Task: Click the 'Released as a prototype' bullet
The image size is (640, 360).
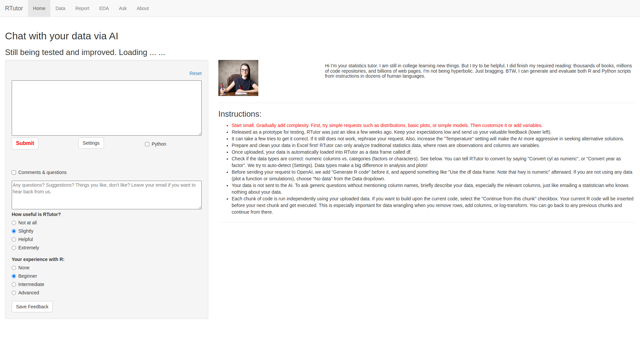Action: 391,132
